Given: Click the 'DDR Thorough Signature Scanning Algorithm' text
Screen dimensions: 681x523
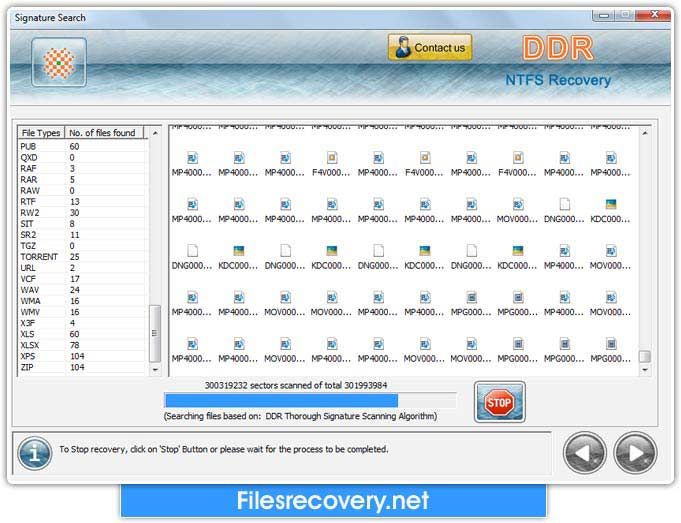Looking at the screenshot, I should [351, 416].
